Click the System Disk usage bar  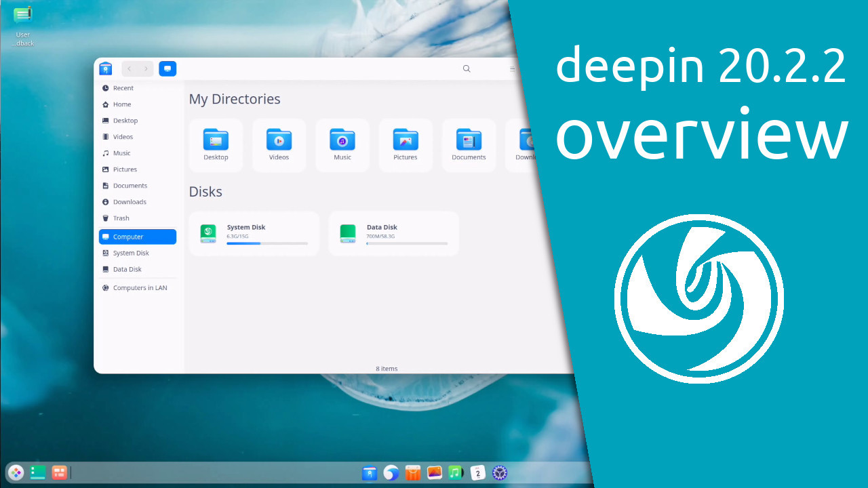[x=267, y=243]
